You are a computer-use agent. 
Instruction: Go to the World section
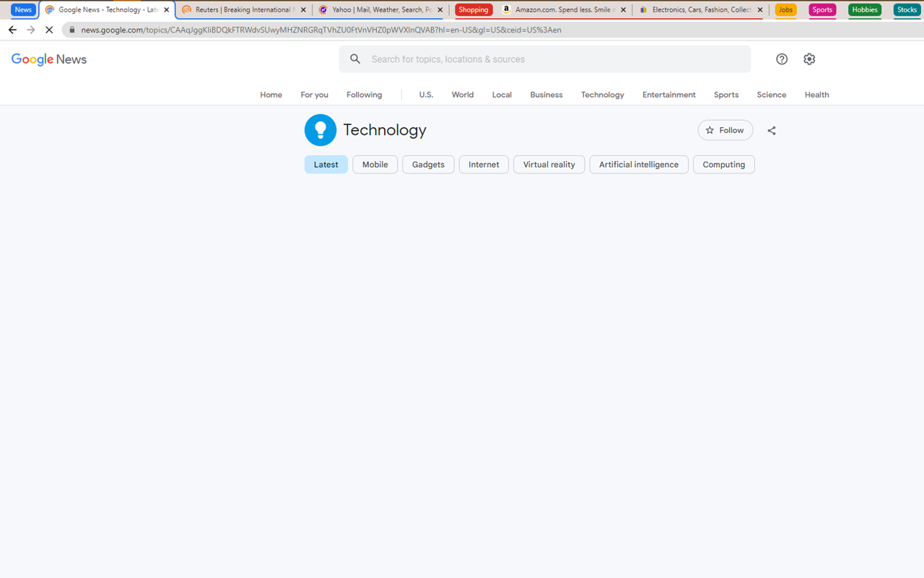pyautogui.click(x=462, y=95)
